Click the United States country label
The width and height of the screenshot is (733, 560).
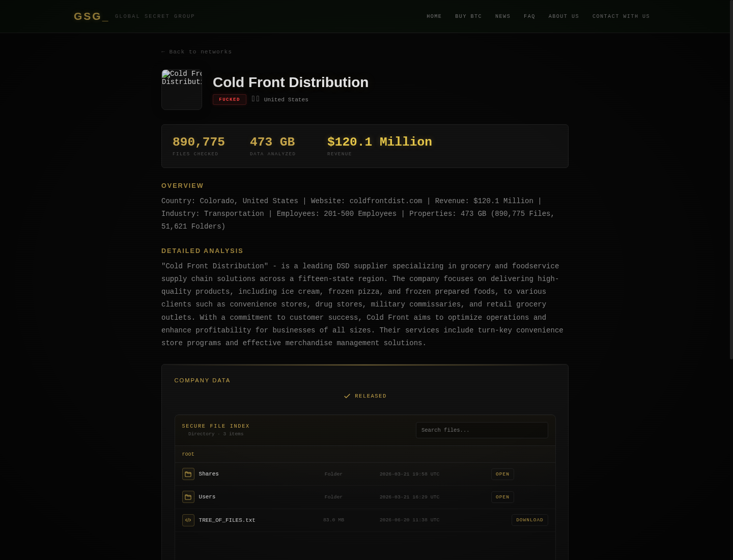(x=286, y=100)
